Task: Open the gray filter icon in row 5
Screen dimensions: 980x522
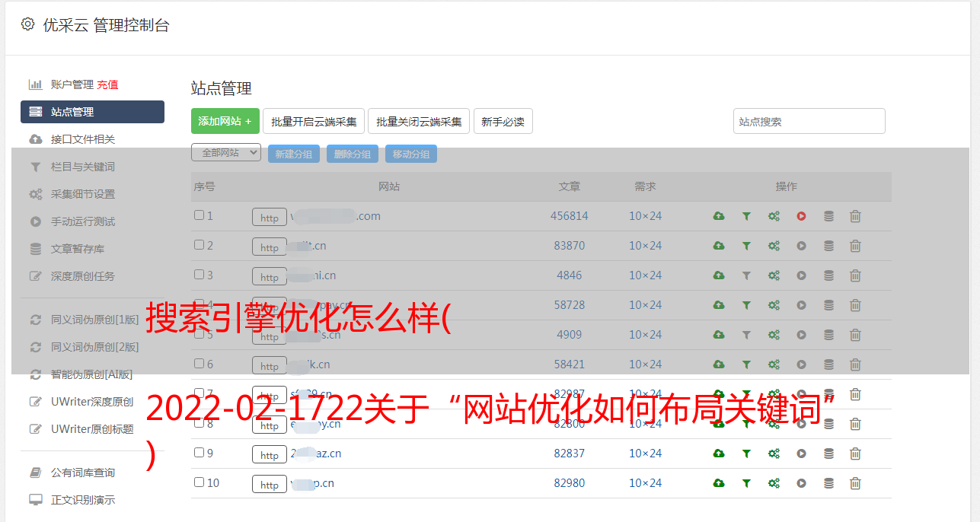Action: click(x=746, y=335)
